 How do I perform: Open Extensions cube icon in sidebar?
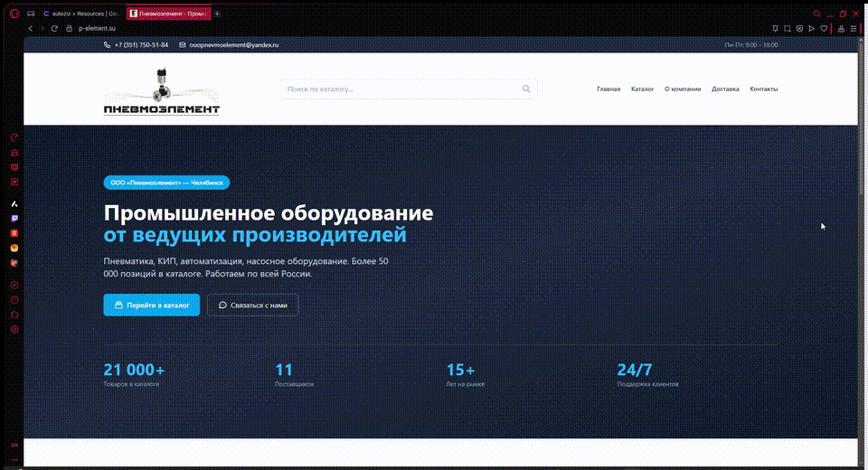[14, 315]
